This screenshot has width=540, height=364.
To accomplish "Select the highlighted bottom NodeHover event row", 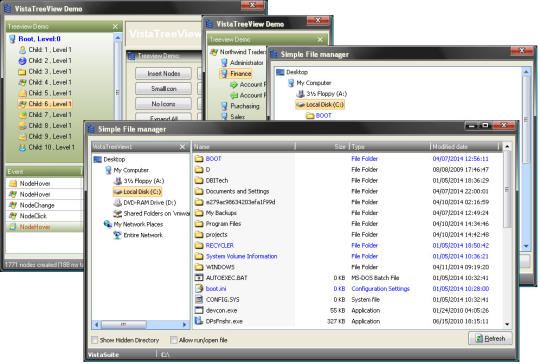I will click(44, 227).
